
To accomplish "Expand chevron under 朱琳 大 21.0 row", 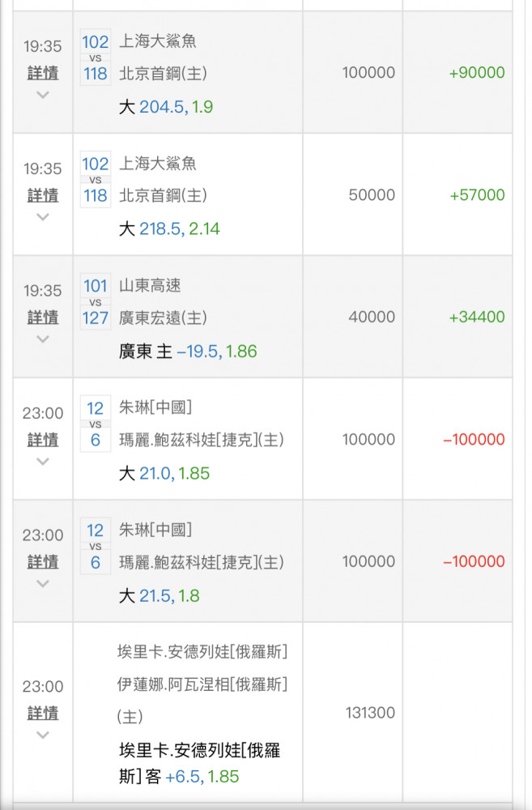I will (43, 462).
